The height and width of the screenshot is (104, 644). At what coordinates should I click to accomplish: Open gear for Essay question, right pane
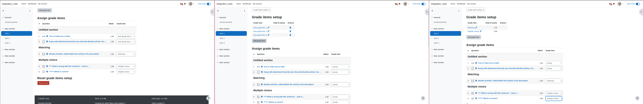[476, 68]
